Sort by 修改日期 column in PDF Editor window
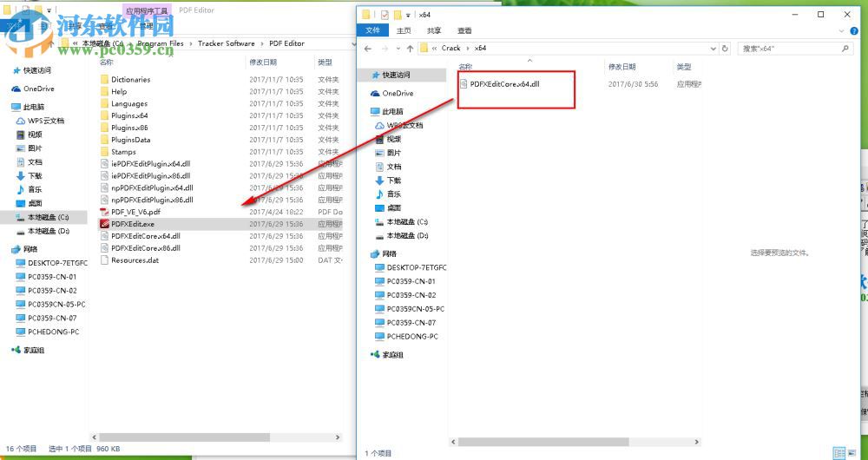Viewport: 868px width, 460px height. (x=263, y=62)
